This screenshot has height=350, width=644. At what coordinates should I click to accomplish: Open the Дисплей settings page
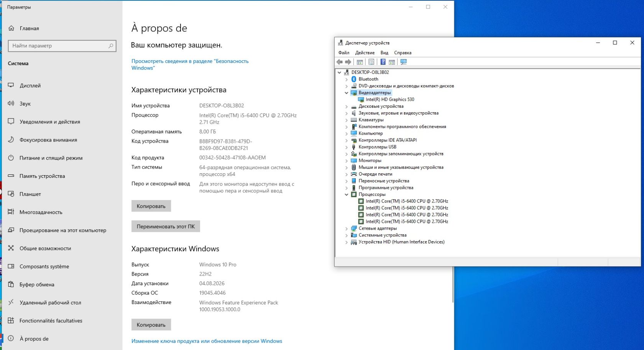click(30, 85)
